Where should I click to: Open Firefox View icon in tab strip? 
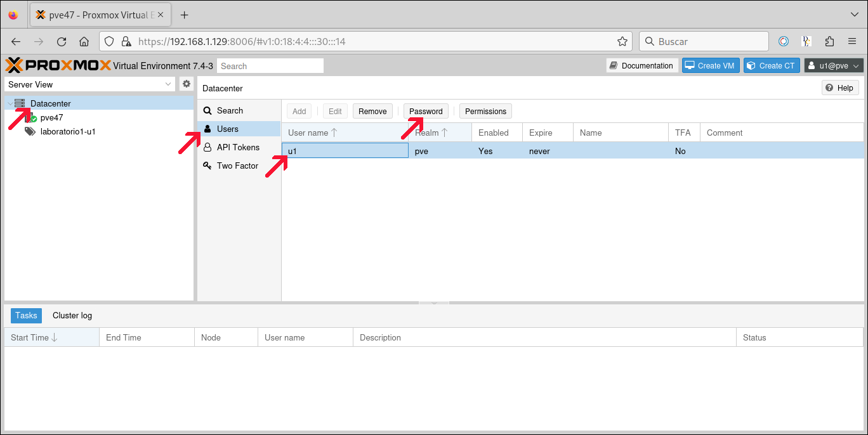pyautogui.click(x=13, y=15)
